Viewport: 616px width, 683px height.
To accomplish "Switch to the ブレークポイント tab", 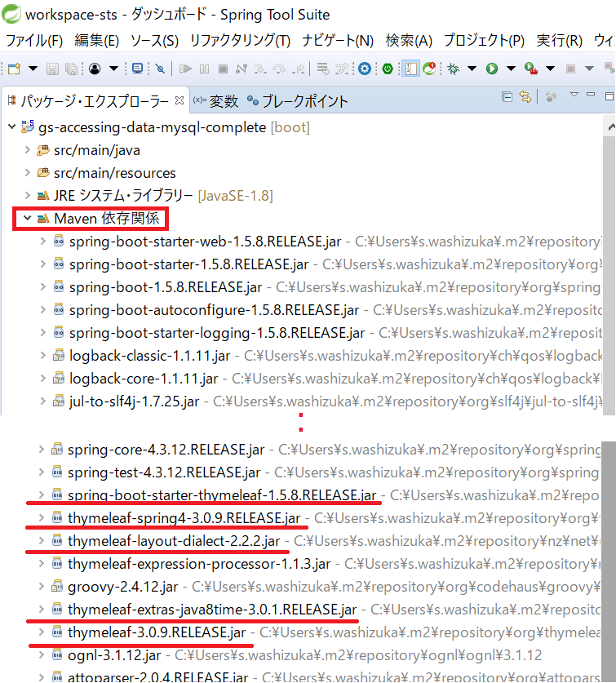I will click(x=304, y=101).
